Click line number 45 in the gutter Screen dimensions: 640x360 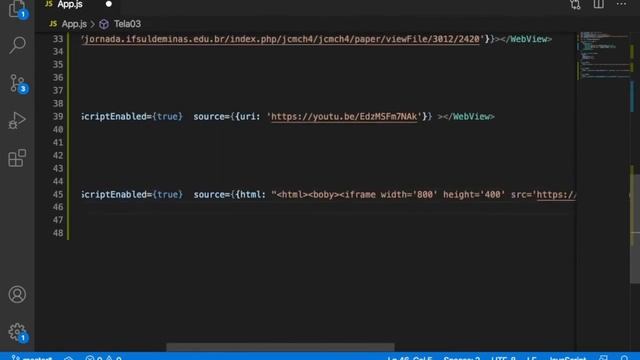(x=58, y=195)
